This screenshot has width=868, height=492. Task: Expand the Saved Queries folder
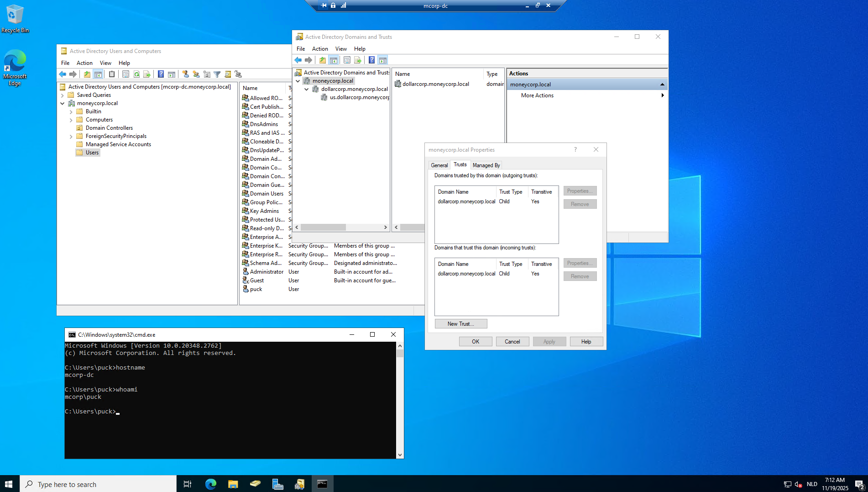pos(63,95)
